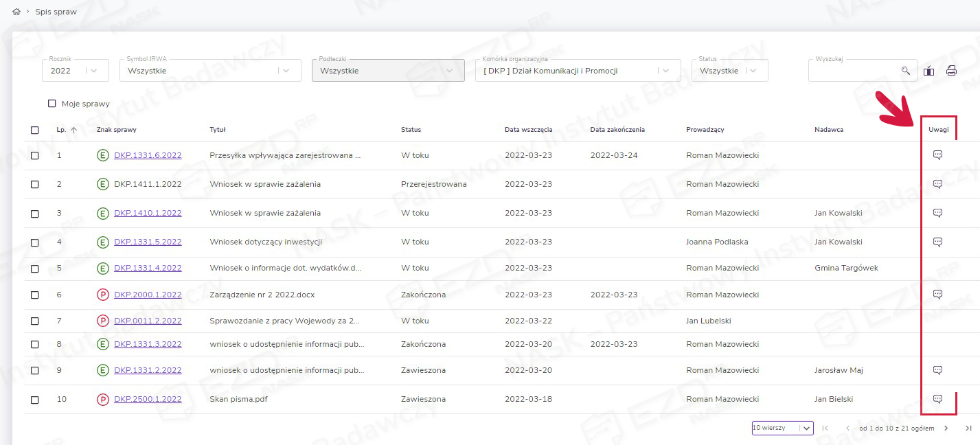Select the checkbox for row 3

coord(35,214)
